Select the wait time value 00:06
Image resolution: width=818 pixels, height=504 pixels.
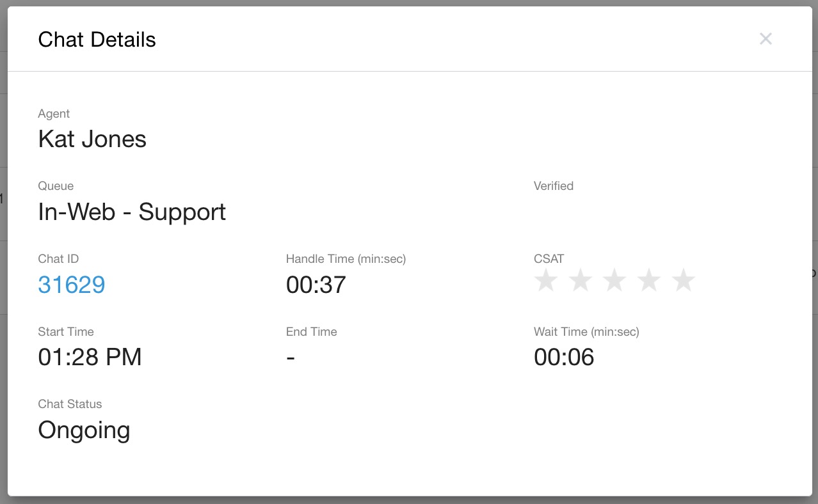[564, 357]
